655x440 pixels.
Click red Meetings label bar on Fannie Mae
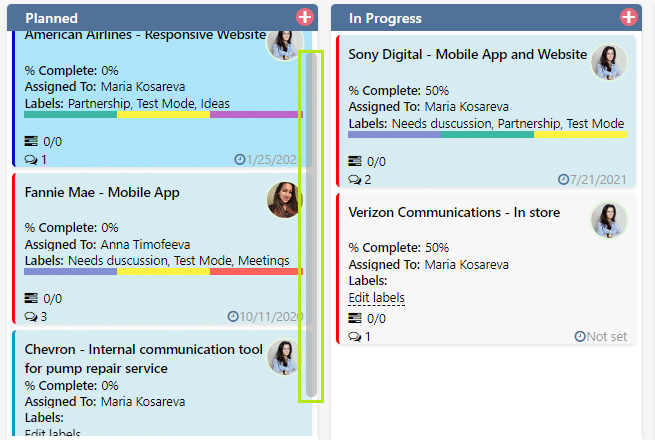point(256,272)
